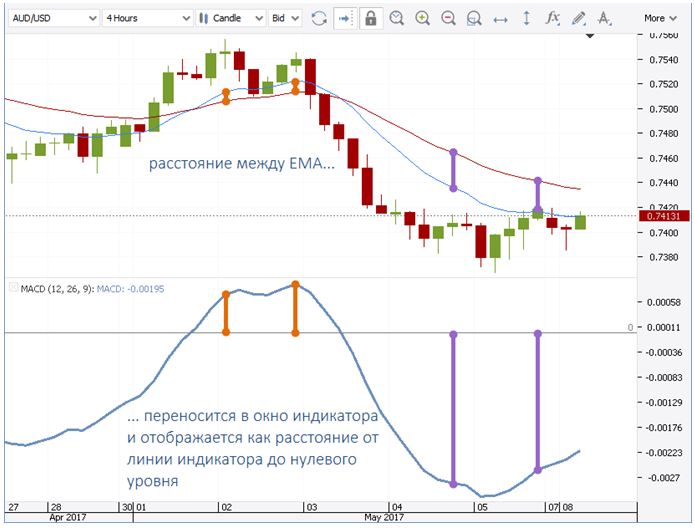
Task: Click the 0.00058 MACD axis label
Action: pyautogui.click(x=664, y=302)
